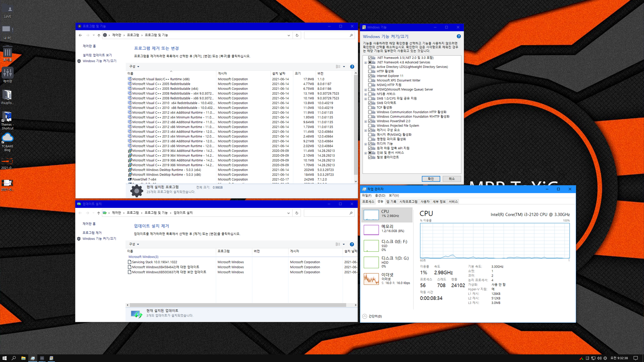Screen dimensions: 644x362
Task: Click 프로그램 제거 link in 업데이트 설치
Action: pyautogui.click(x=92, y=233)
